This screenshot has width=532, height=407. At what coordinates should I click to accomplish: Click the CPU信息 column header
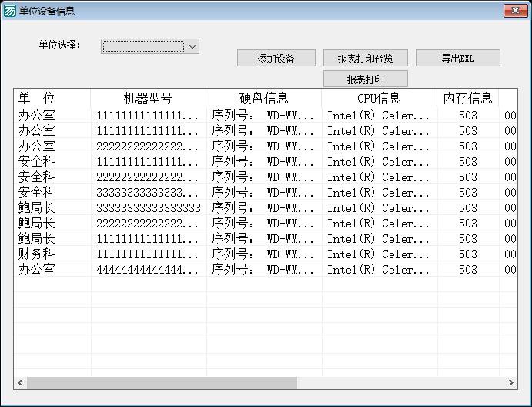coord(379,98)
